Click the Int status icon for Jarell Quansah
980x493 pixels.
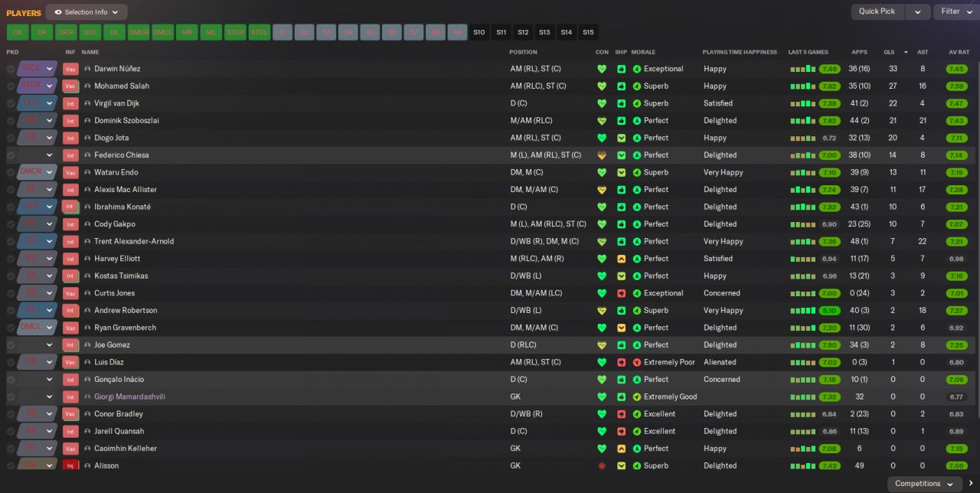coord(70,431)
